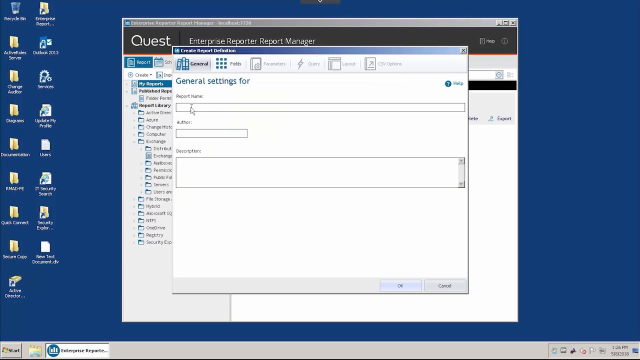Select the CSV Options tab
The height and width of the screenshot is (360, 640).
coord(383,64)
